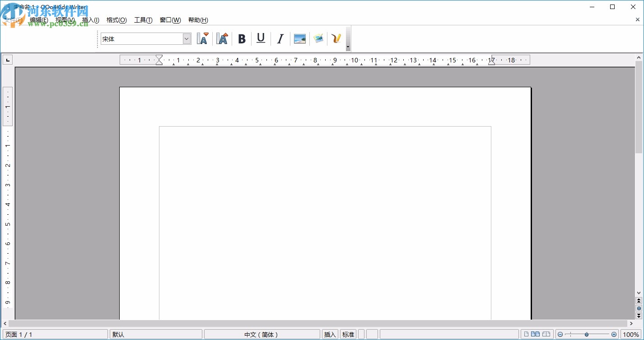Switch to single-page view layout icon
644x340 pixels.
tap(526, 335)
